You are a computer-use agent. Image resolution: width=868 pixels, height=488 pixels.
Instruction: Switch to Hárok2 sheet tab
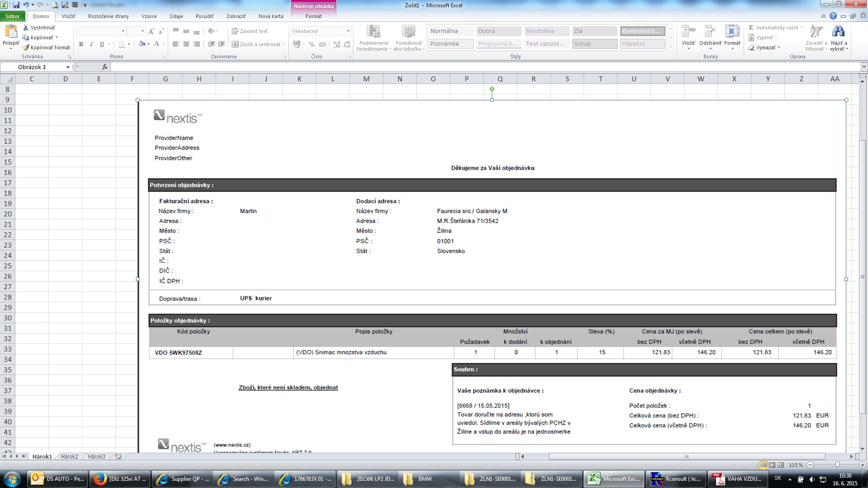[69, 457]
